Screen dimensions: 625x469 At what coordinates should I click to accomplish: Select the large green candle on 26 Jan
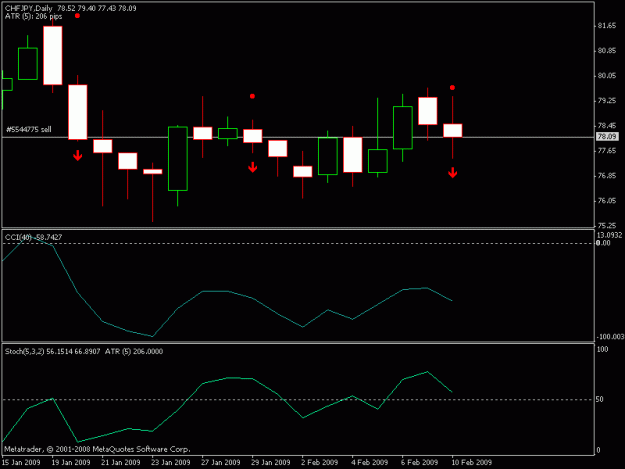pos(178,159)
